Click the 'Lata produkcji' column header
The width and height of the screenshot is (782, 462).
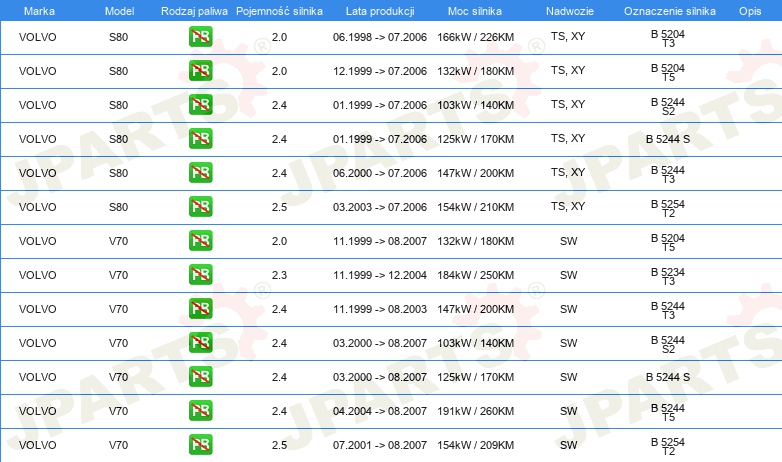coord(380,11)
